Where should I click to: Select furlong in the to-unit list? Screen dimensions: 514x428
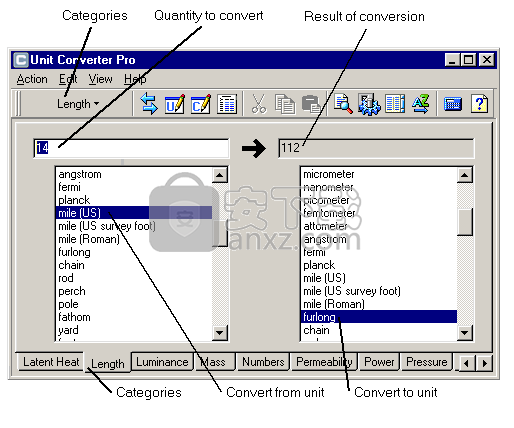pos(379,317)
